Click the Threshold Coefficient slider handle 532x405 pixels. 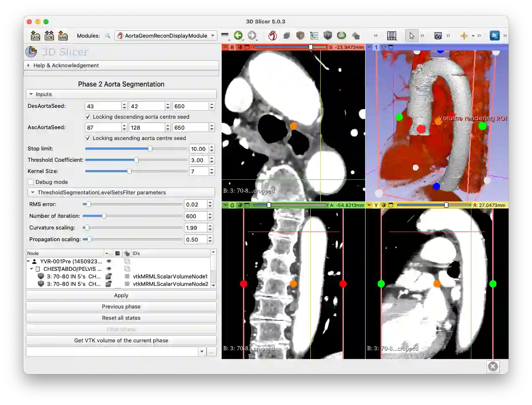(136, 160)
